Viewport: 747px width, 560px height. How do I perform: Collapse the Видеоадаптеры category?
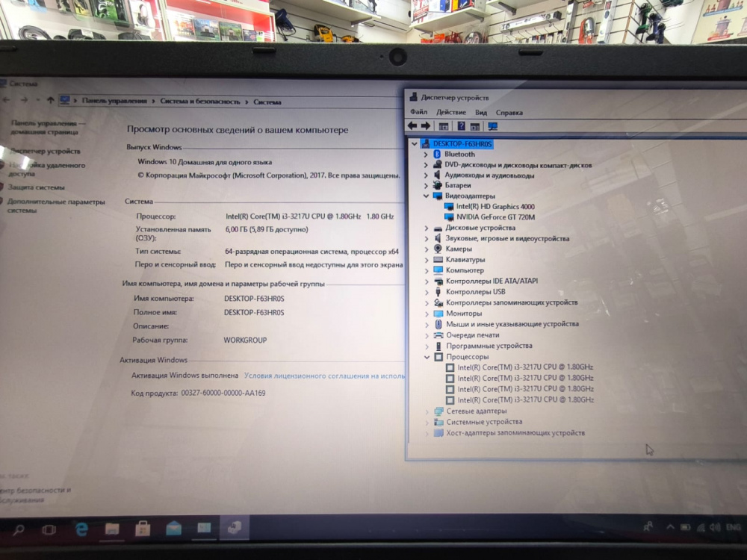coord(427,196)
